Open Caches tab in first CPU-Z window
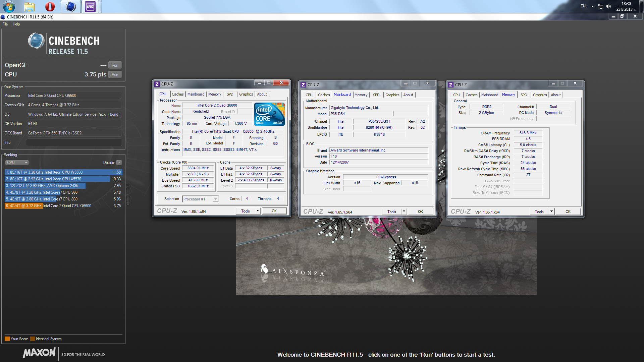Screen dimensions: 644x362 178,94
